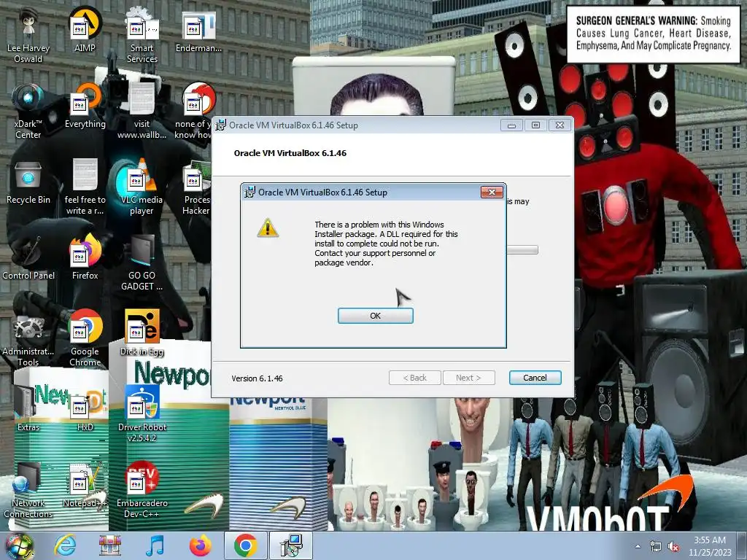Open the Extras folder icon
747x560 pixels.
pos(28,409)
